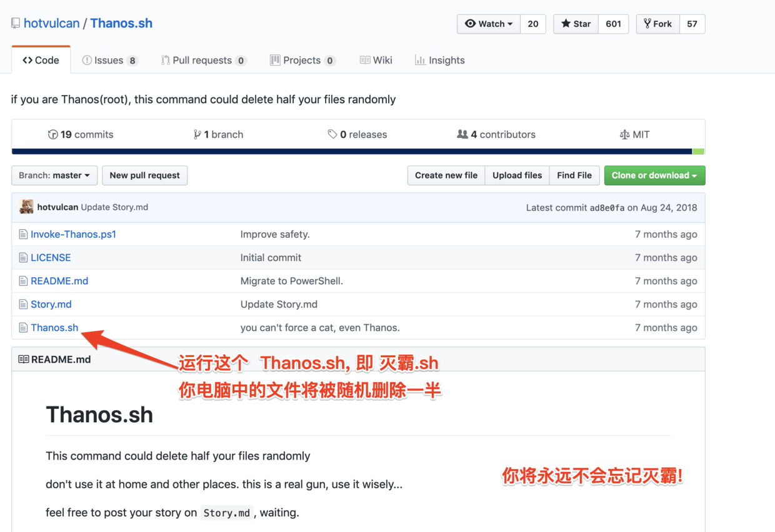
Task: Click the star icon in Star button
Action: click(566, 24)
